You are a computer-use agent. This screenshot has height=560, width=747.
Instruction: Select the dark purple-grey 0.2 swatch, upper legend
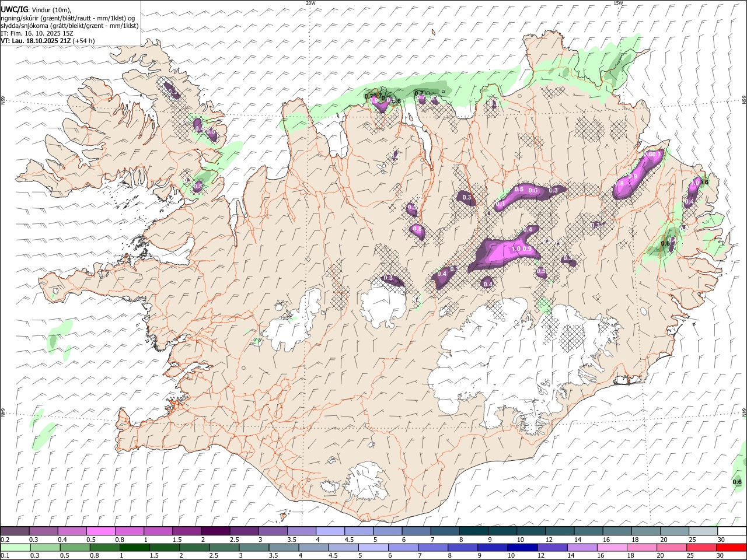coord(15,531)
